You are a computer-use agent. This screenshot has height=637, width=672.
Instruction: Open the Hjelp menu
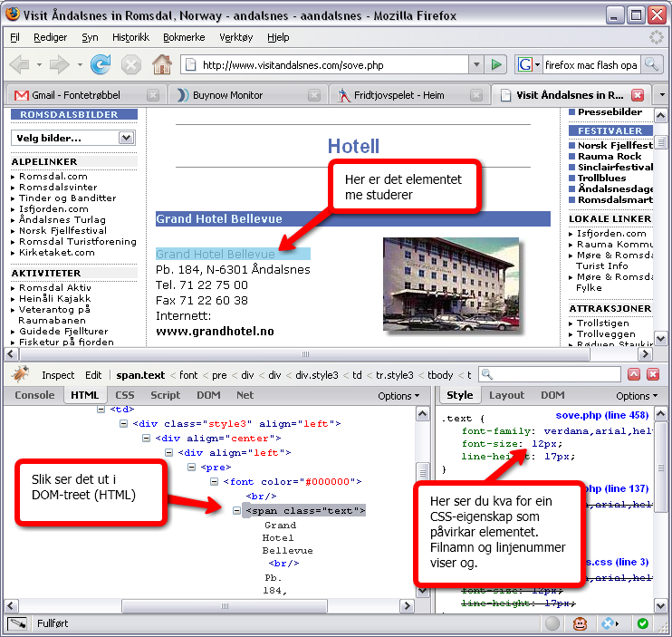pyautogui.click(x=278, y=37)
